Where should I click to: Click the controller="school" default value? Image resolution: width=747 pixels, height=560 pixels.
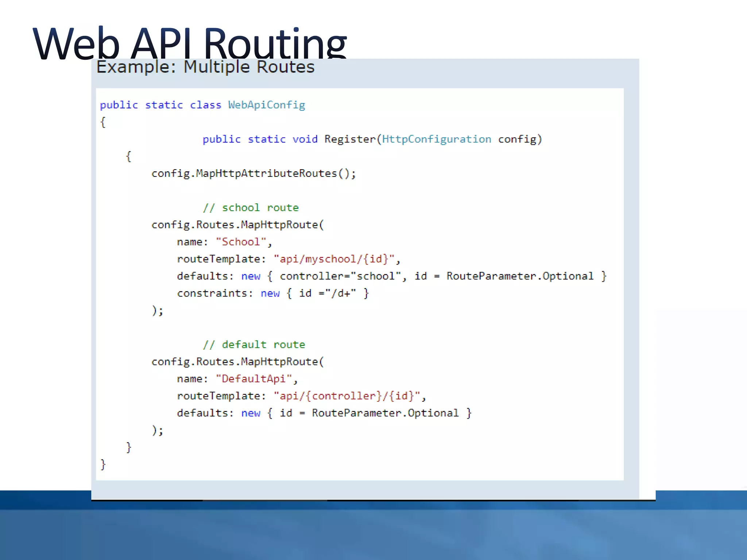tap(340, 276)
